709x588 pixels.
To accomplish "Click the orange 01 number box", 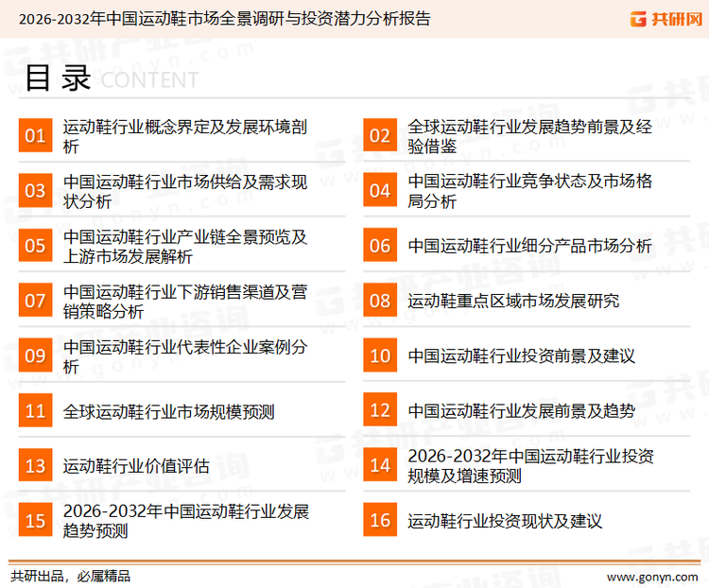I will coord(35,135).
